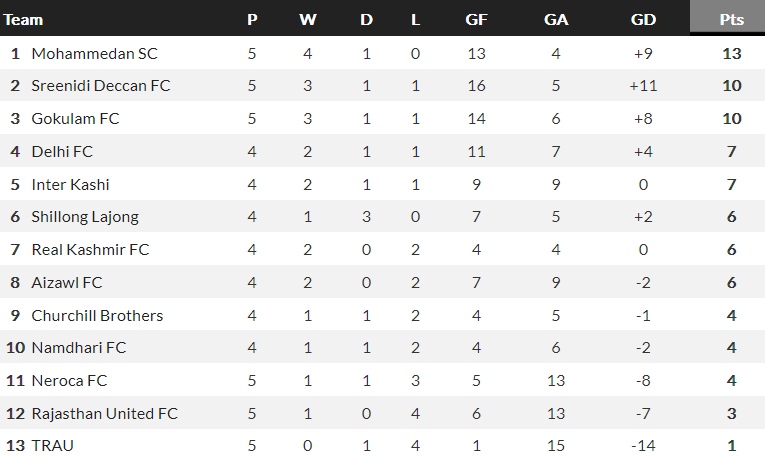765x460 pixels.
Task: Click the L column header
Action: click(x=415, y=19)
